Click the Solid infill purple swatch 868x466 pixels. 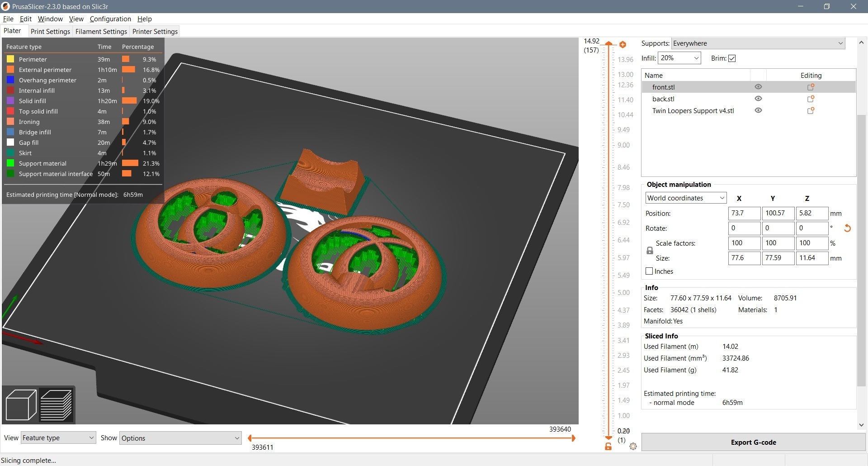click(10, 101)
